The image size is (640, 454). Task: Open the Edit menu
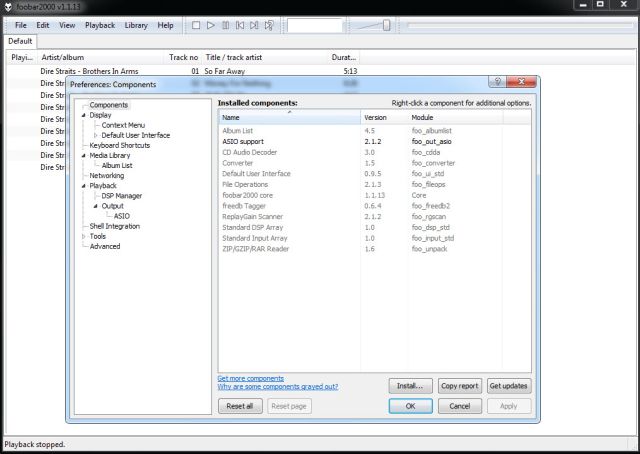pyautogui.click(x=43, y=25)
